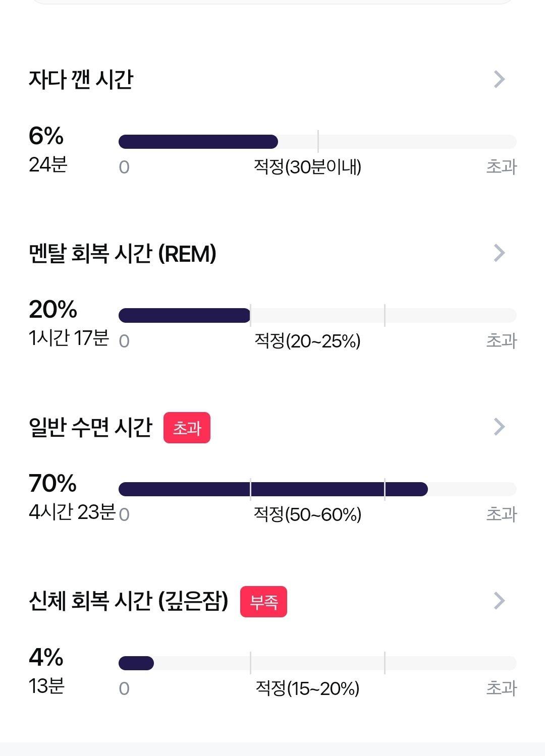
Task: Tap the 4시간 23분 duration text
Action: (x=72, y=511)
